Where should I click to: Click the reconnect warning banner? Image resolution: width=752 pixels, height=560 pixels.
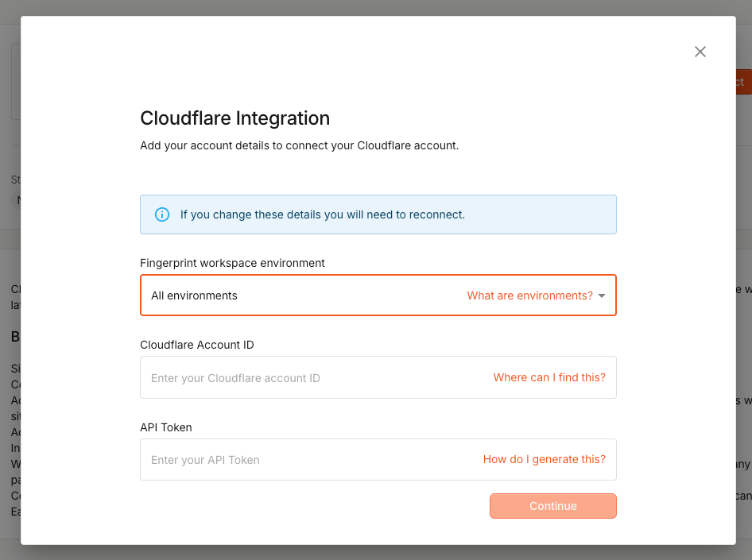point(378,214)
